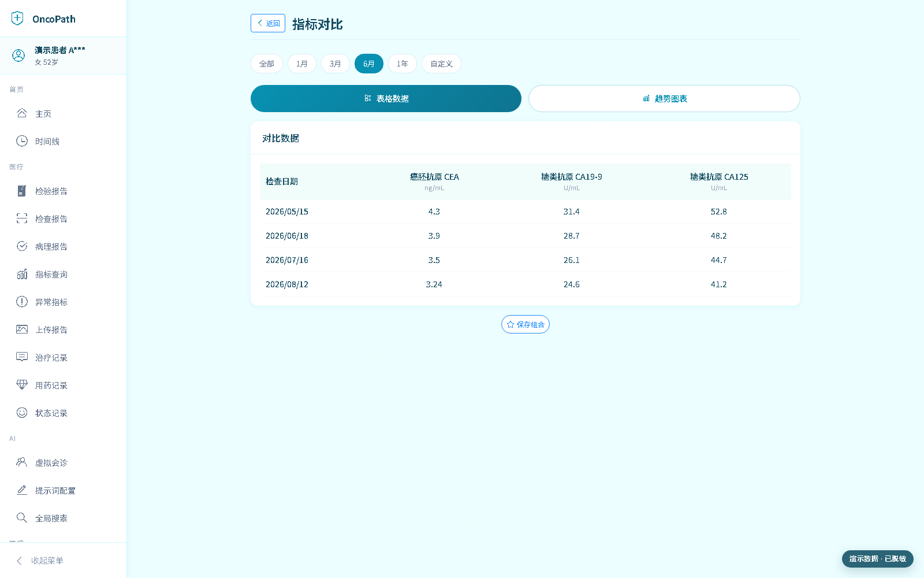Select the 1月 time range
The image size is (924, 578).
302,64
